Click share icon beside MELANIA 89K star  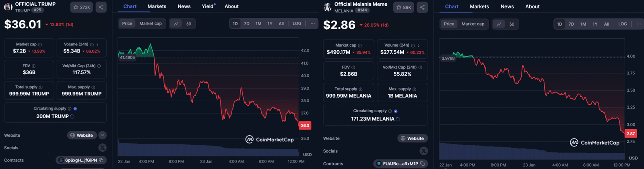[422, 7]
